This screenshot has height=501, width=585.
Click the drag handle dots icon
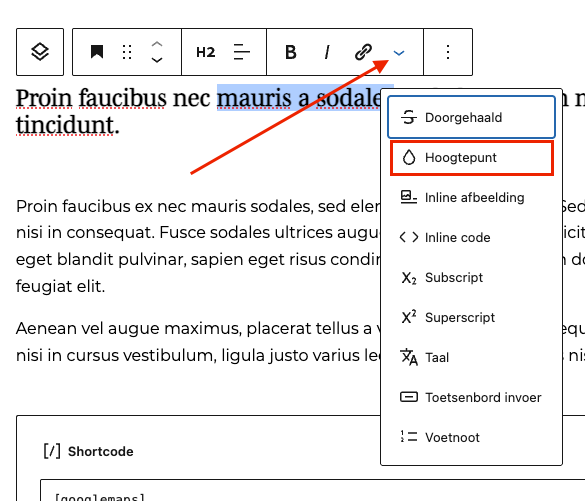[x=127, y=52]
